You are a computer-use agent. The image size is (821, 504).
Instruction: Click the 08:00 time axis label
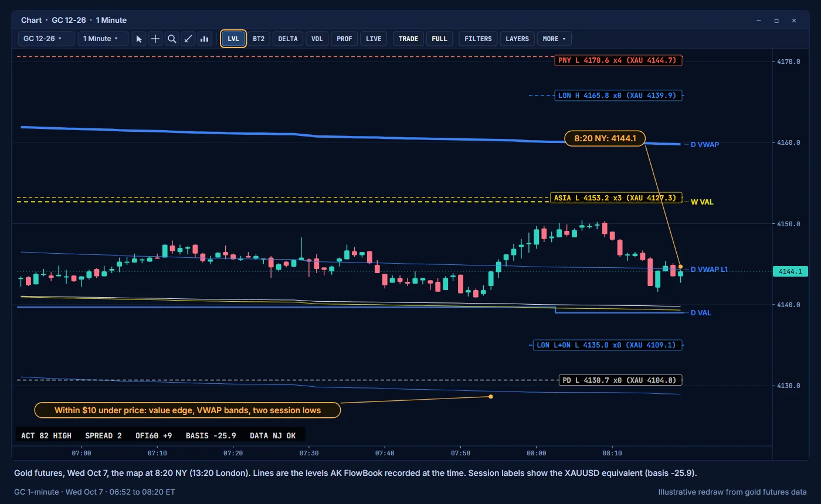(x=537, y=453)
